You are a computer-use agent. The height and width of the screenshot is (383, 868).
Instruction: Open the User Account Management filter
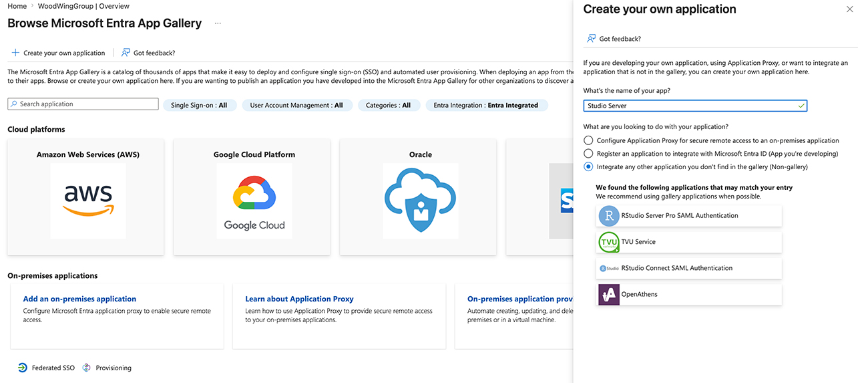[296, 105]
